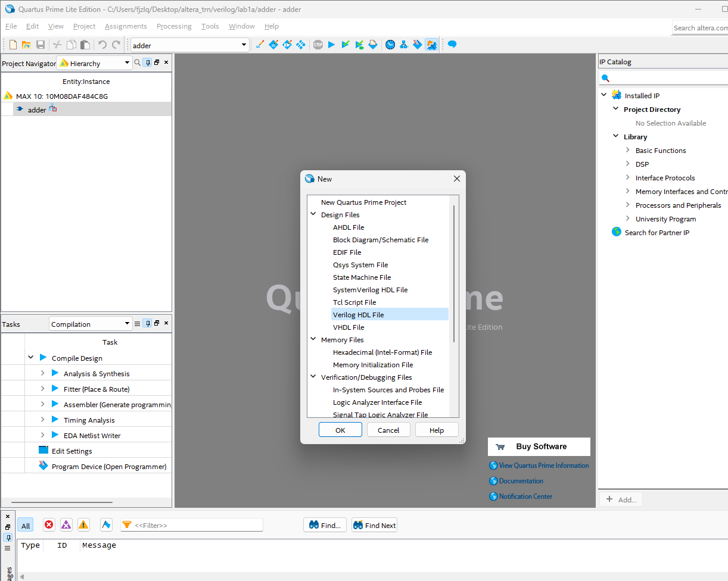Toggle the Project Navigator pin icon
Image resolution: width=728 pixels, height=581 pixels.
148,63
